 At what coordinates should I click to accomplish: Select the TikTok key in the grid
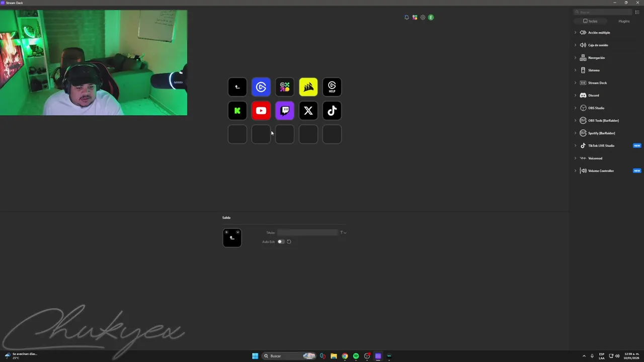332,111
